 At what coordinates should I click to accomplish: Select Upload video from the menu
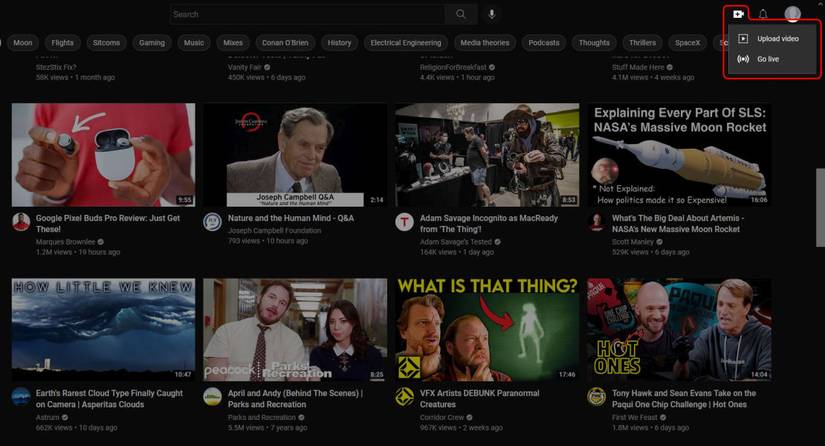tap(771, 39)
